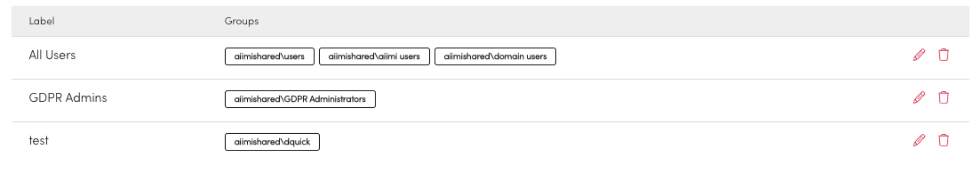The image size is (980, 171).
Task: Click blank header area right of Groups
Action: 573,21
